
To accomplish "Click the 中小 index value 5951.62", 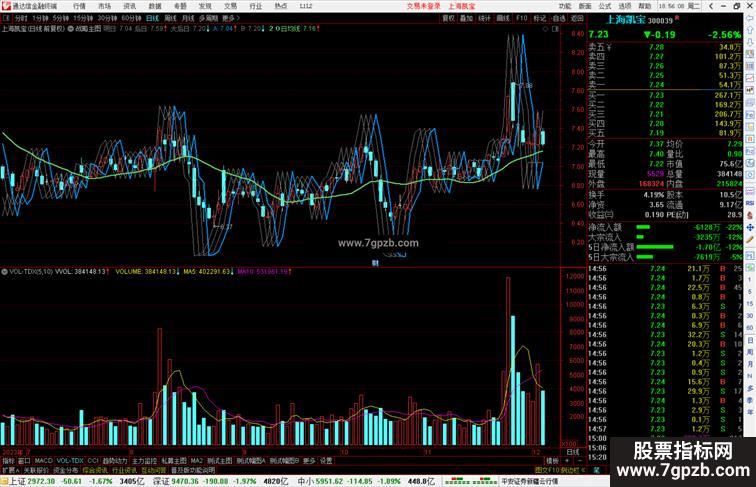I will (x=329, y=481).
